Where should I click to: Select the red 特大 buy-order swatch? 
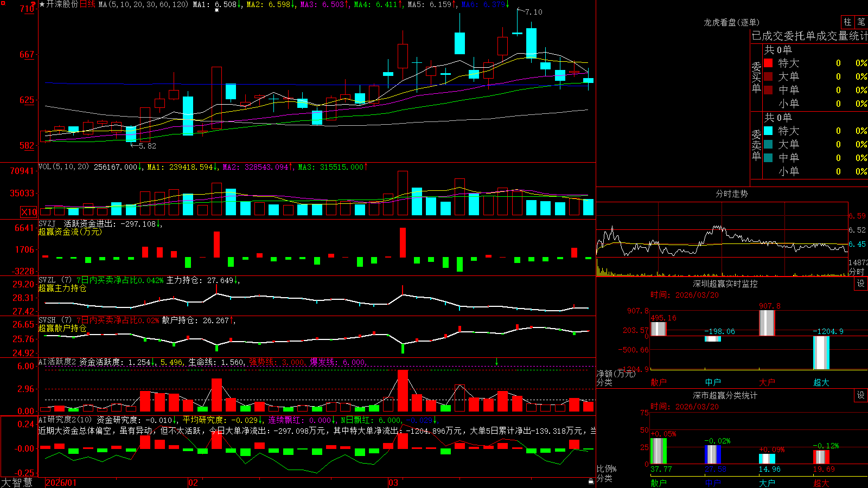click(x=768, y=63)
